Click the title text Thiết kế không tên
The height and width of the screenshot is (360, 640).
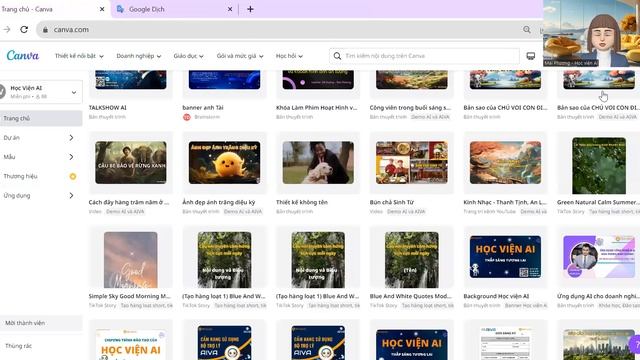click(302, 202)
